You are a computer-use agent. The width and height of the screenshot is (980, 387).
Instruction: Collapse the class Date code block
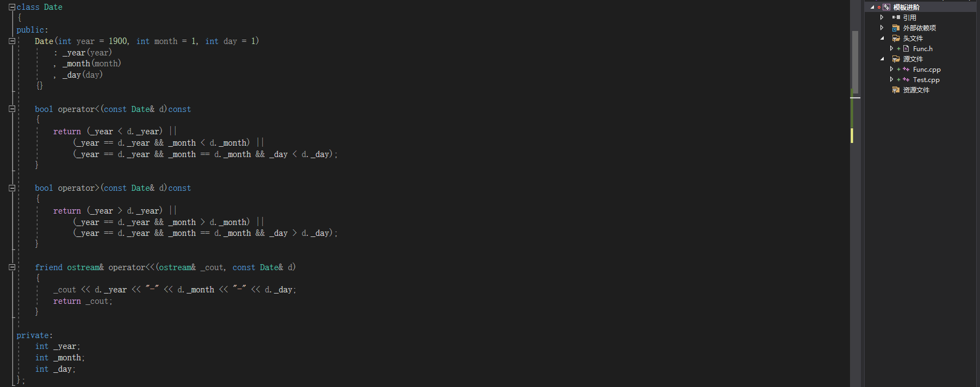point(12,7)
